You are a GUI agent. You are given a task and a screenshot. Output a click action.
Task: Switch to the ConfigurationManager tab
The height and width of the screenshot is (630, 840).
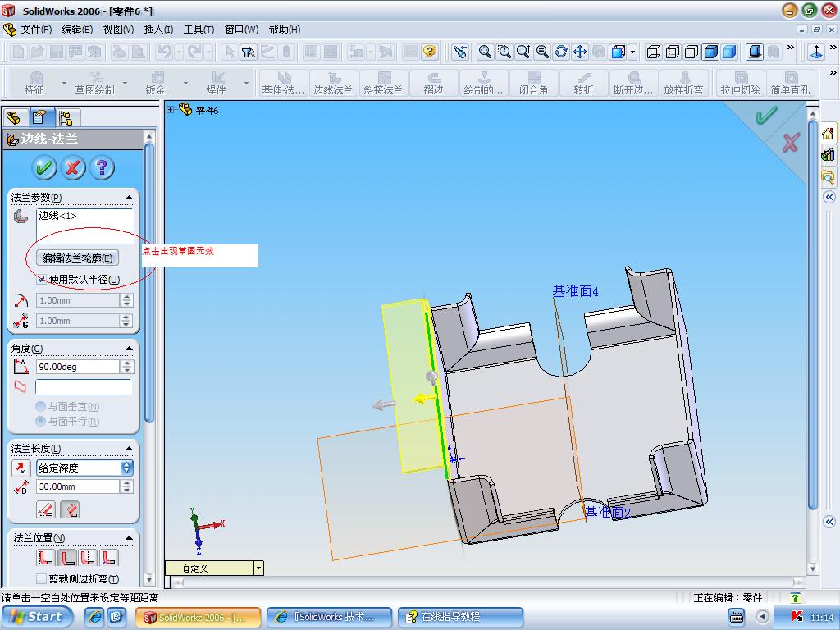66,117
